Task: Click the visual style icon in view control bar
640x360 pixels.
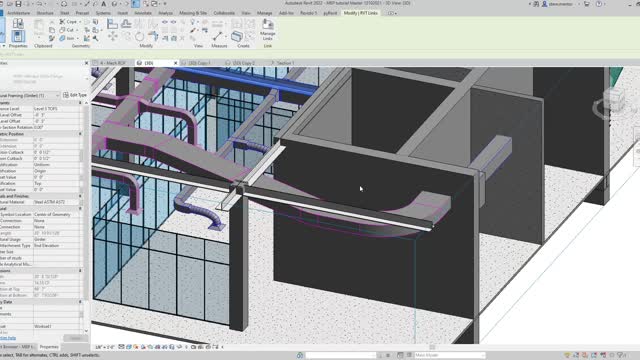Action: [x=129, y=347]
